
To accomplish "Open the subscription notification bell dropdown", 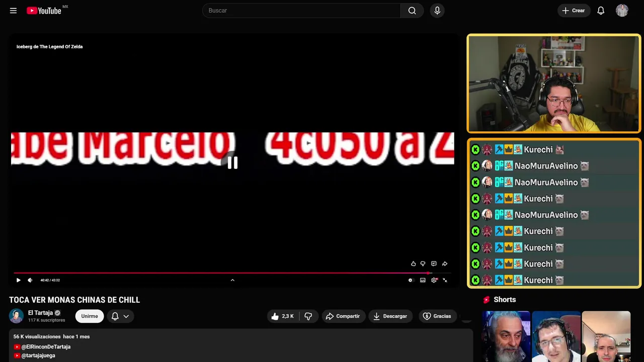I will 120,316.
